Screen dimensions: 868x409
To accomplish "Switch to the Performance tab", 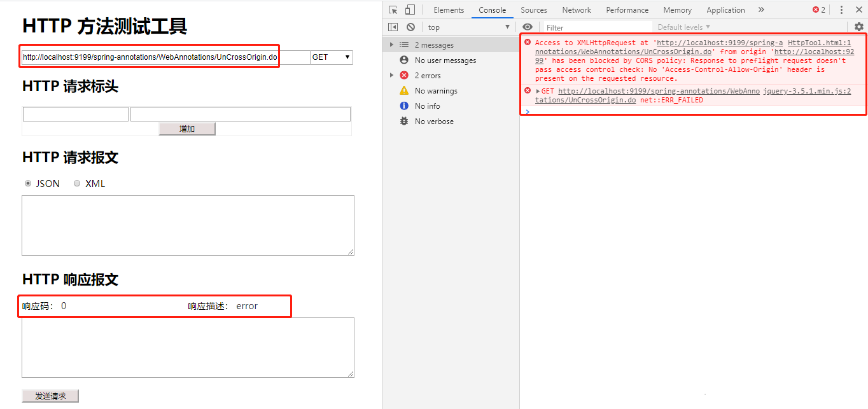I will (x=627, y=10).
